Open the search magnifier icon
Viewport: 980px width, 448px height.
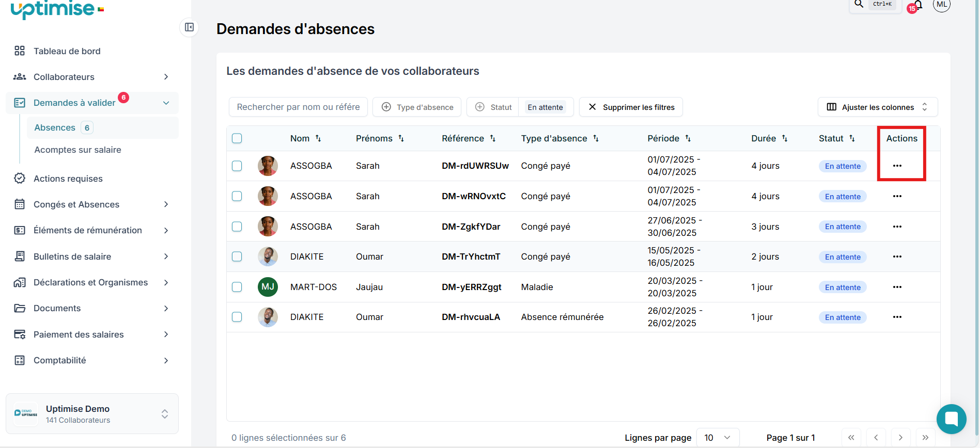[859, 4]
